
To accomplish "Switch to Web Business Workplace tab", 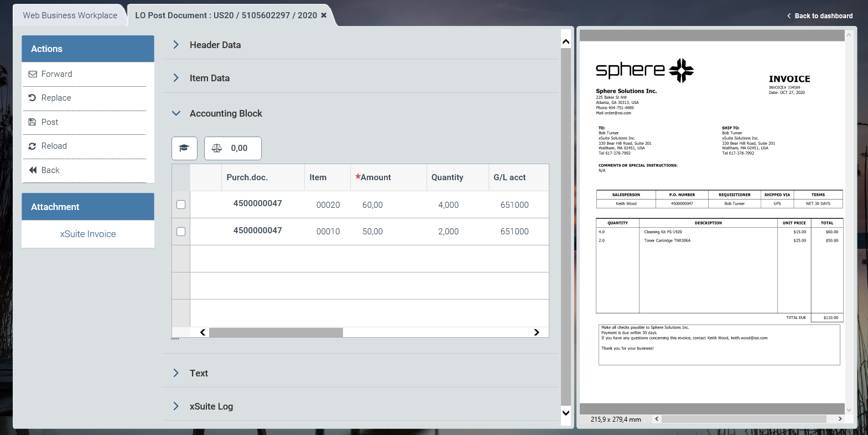I will click(x=70, y=15).
